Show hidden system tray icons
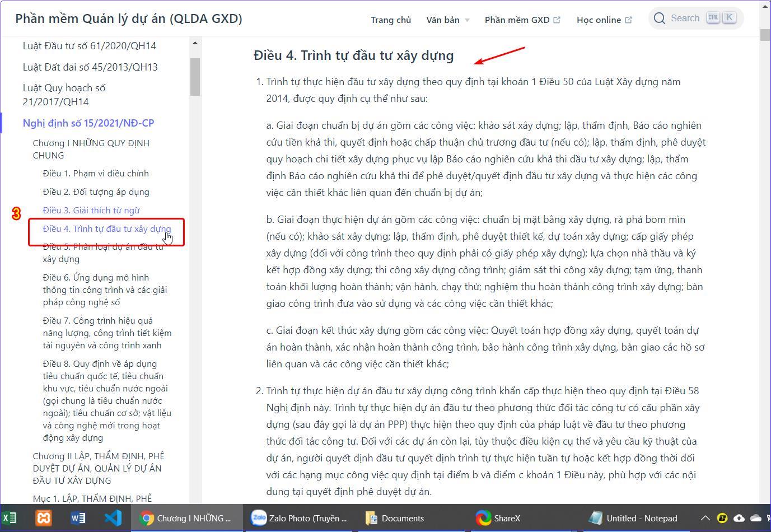The image size is (771, 532). click(705, 518)
